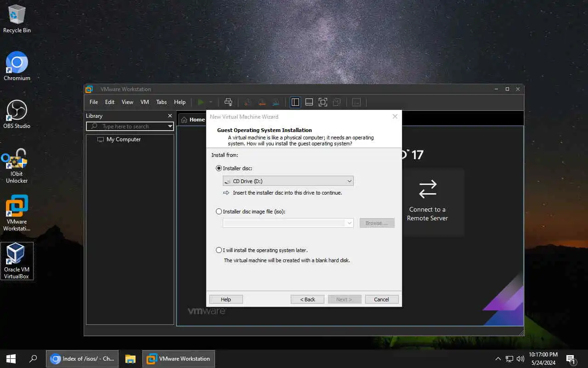
Task: Click the volume speaker icon in tray
Action: click(520, 359)
